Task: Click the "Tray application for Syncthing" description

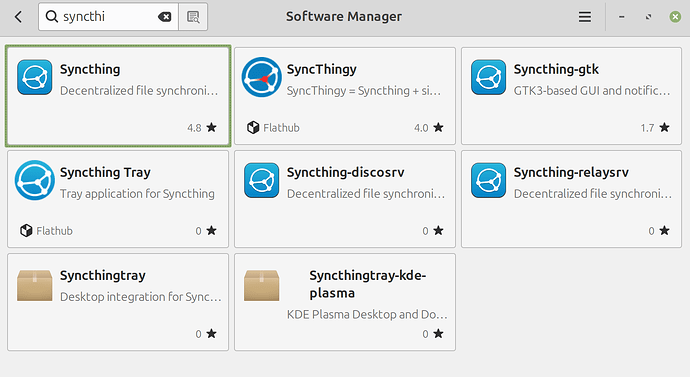Action: [137, 194]
